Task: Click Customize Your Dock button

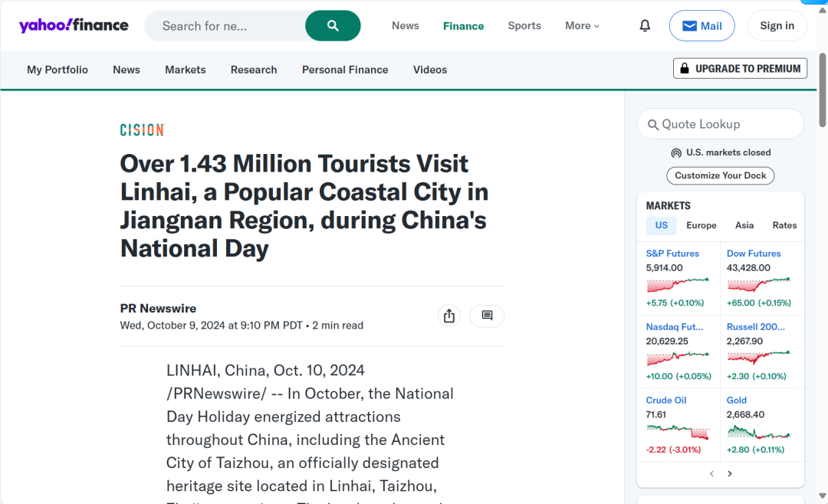Action: 720,175
